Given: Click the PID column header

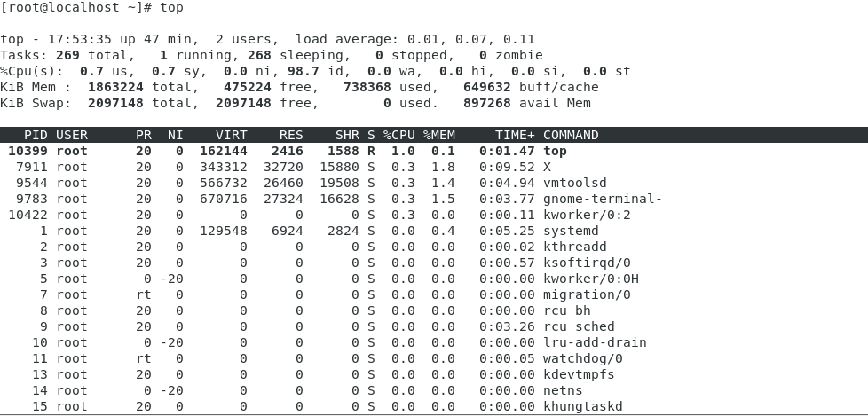Looking at the screenshot, I should pos(36,136).
